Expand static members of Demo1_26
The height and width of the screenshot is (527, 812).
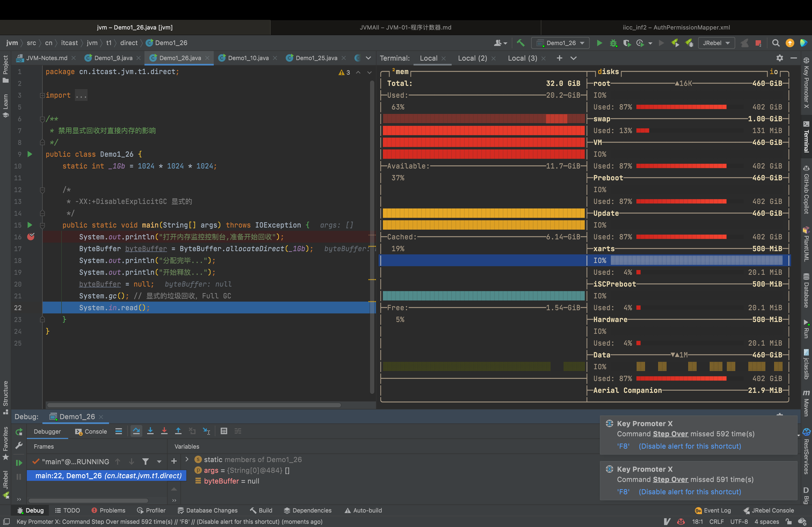(187, 459)
